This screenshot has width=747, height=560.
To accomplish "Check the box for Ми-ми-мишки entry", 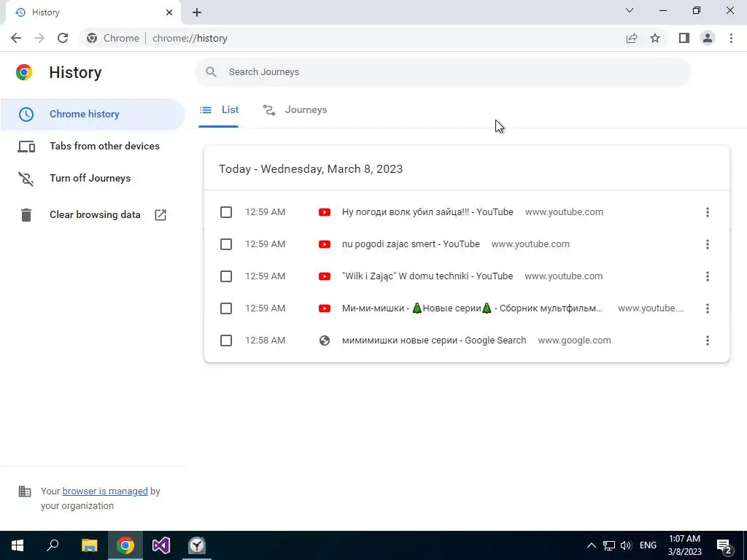I will 226,308.
